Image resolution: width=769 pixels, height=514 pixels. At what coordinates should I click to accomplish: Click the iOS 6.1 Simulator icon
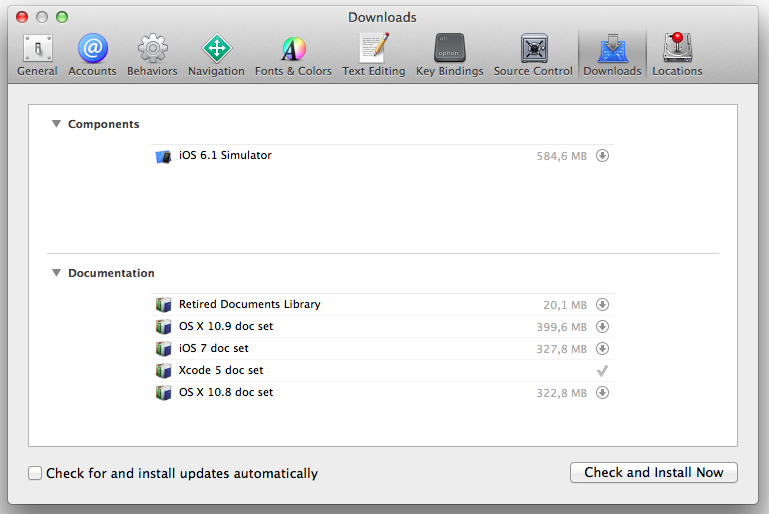click(x=163, y=156)
